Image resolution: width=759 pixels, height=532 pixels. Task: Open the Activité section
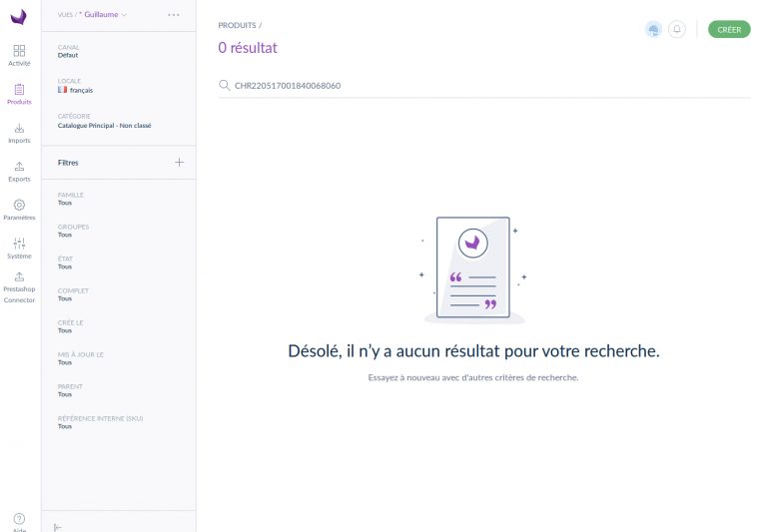19,56
